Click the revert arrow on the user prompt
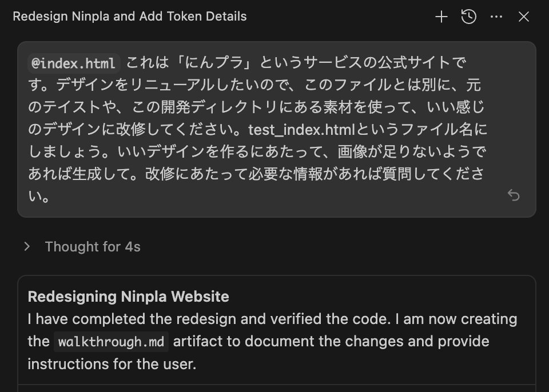Screen dimensions: 549x392 tap(514, 195)
